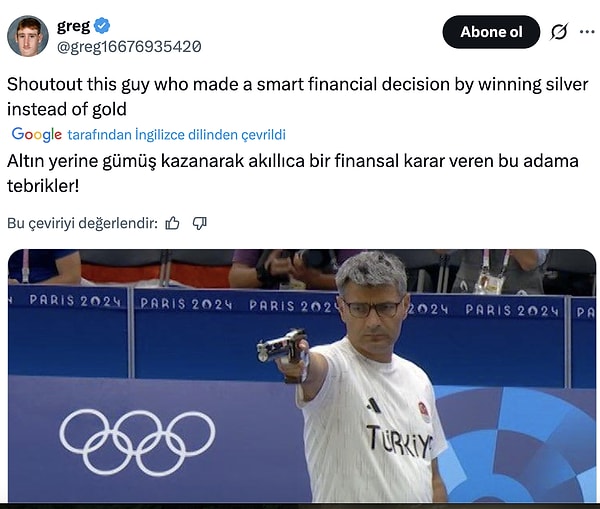This screenshot has width=600, height=509.
Task: Click the Google logo
Action: pos(36,134)
